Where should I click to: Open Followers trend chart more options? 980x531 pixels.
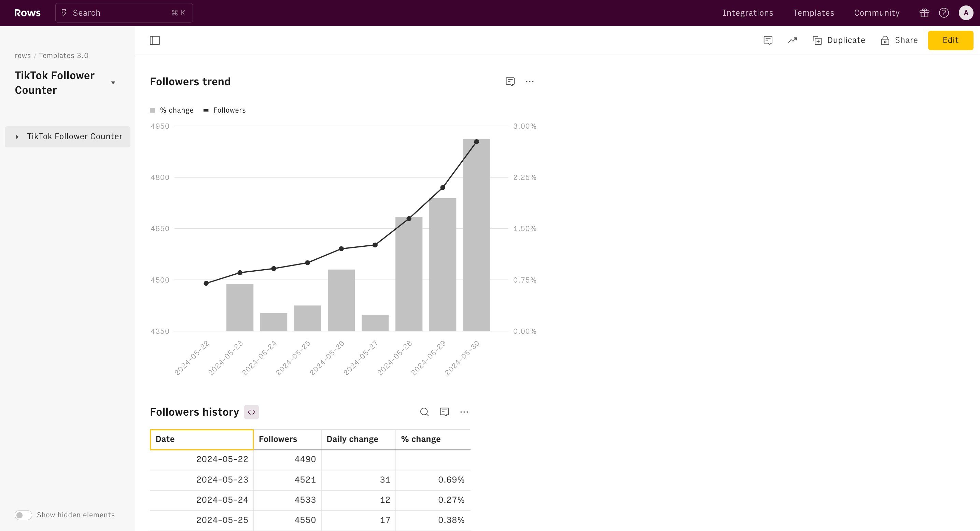pyautogui.click(x=529, y=82)
